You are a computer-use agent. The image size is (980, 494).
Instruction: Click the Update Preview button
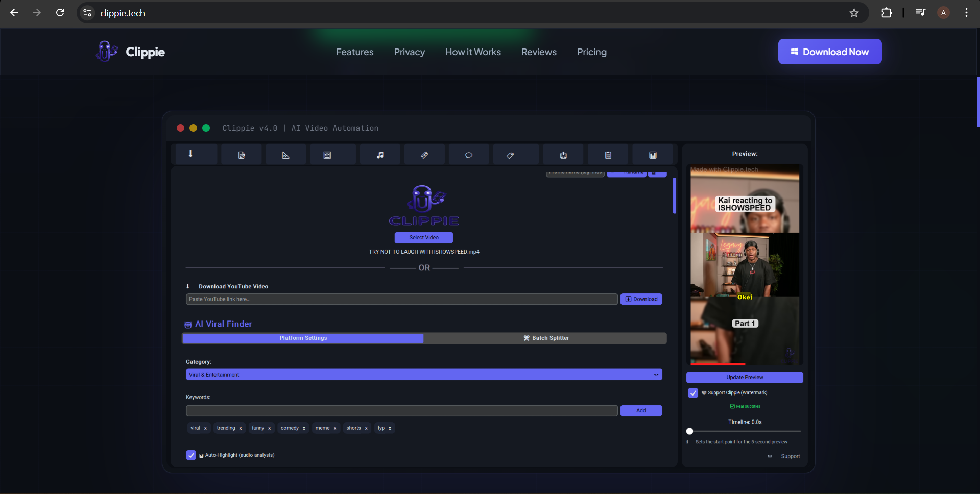pos(745,378)
